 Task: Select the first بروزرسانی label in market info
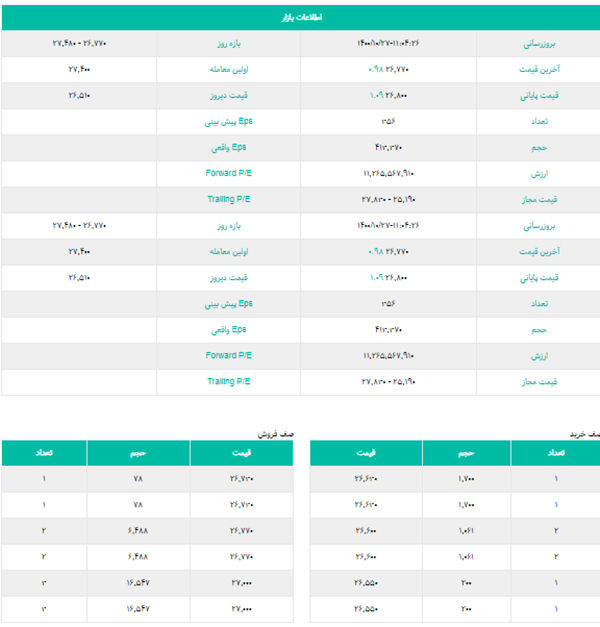539,44
